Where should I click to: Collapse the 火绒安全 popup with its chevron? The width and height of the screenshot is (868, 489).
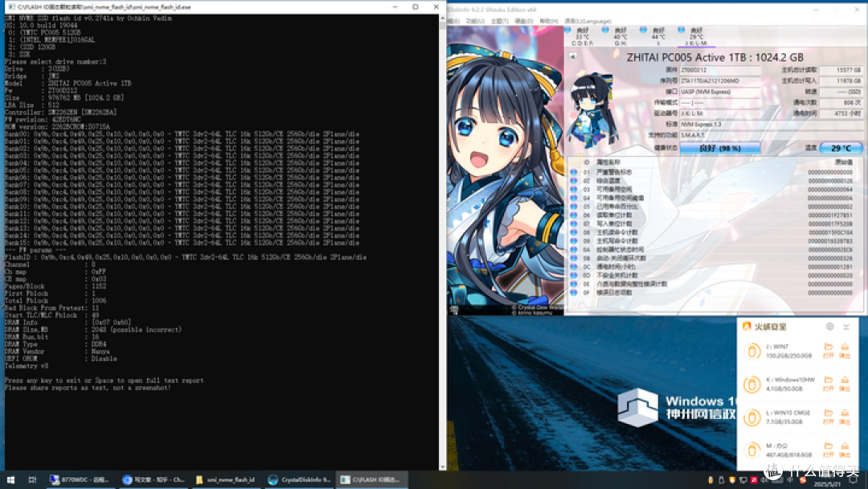[x=846, y=327]
